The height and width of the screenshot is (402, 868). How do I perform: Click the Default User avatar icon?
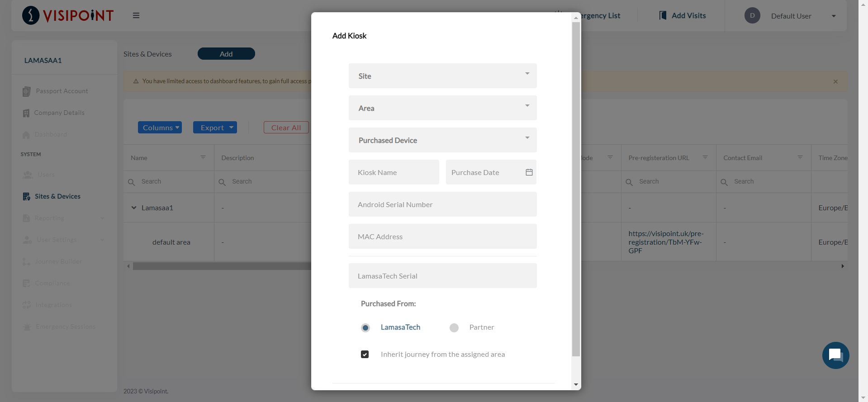(x=752, y=16)
